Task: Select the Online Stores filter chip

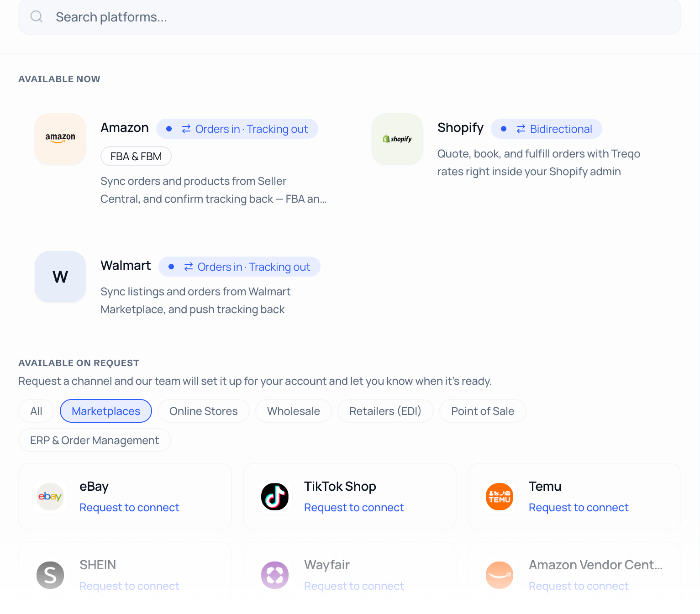Action: 204,411
